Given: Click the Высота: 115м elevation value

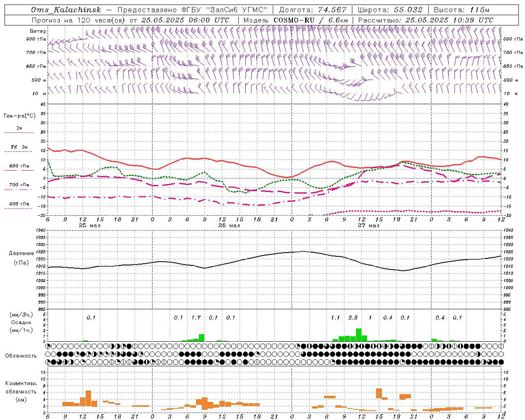Looking at the screenshot, I should pos(461,10).
